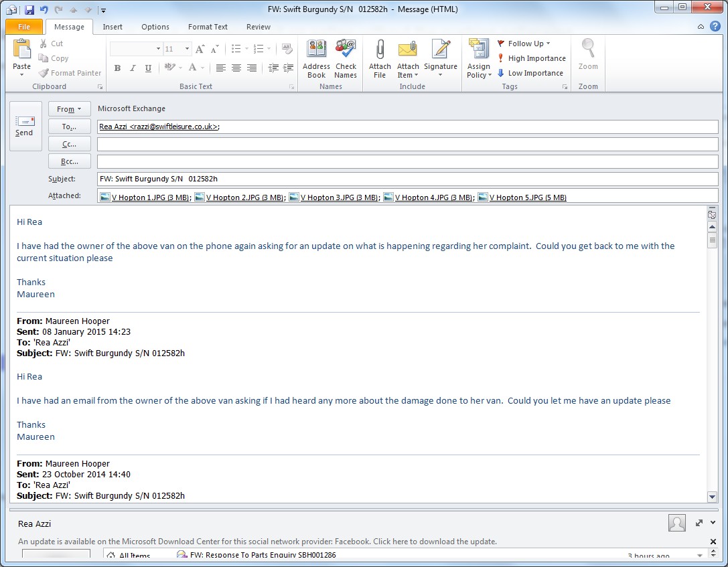This screenshot has width=728, height=567.
Task: Customize Quick Access Toolbar dropdown
Action: point(103,10)
